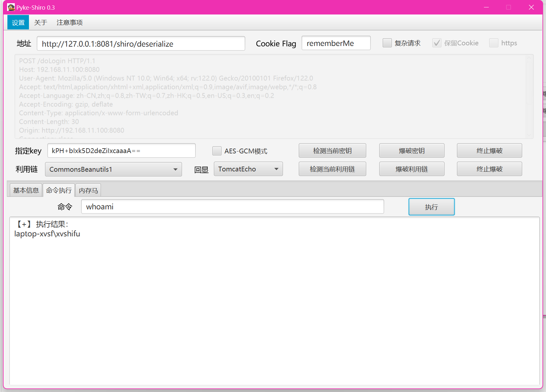Viewport: 546px width, 392px height.
Task: Stop key brute force with 终止爆破 beside 爆破密钥
Action: pyautogui.click(x=489, y=150)
